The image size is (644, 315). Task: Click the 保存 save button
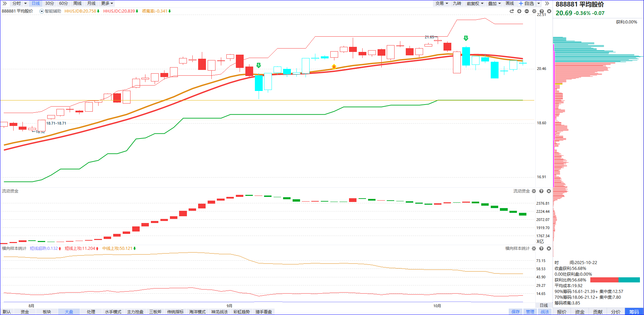[x=516, y=312]
